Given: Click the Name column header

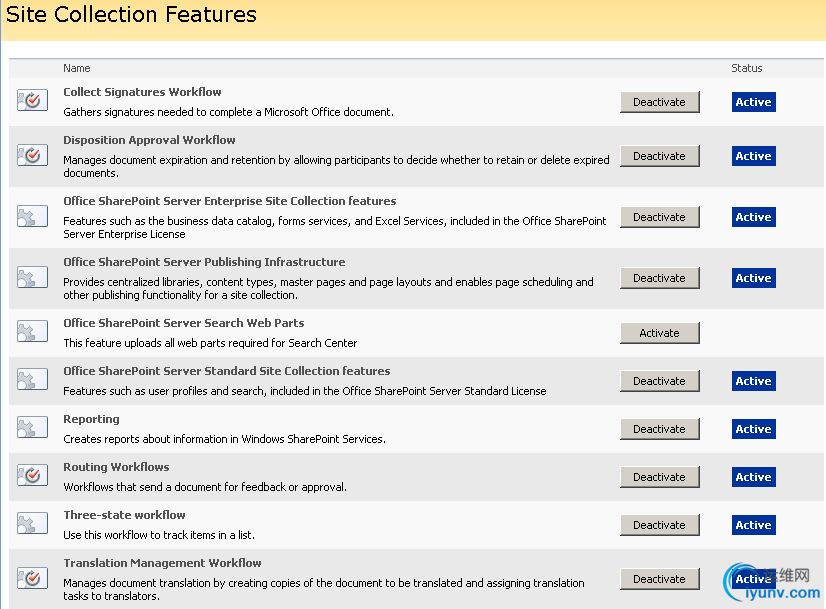Looking at the screenshot, I should (x=77, y=68).
